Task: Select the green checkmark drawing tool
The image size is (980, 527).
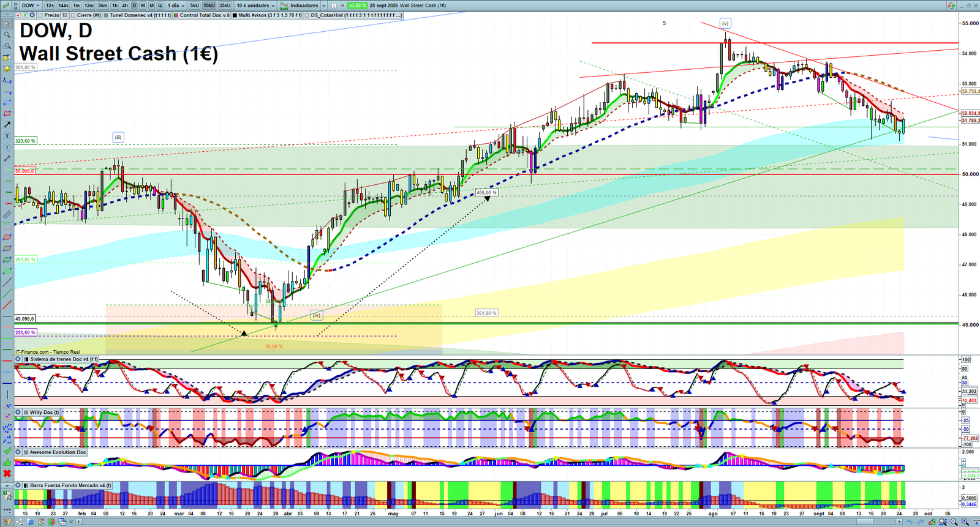Action: (7, 451)
